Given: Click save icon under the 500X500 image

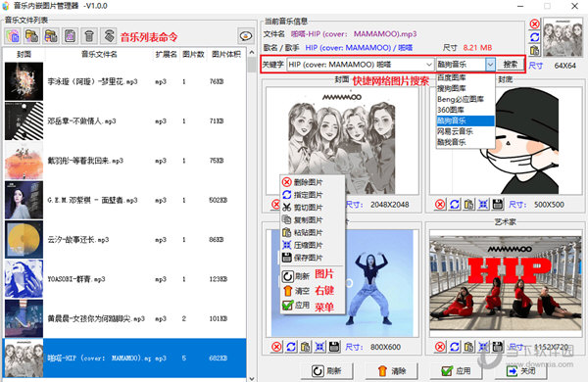Looking at the screenshot, I should 498,205.
